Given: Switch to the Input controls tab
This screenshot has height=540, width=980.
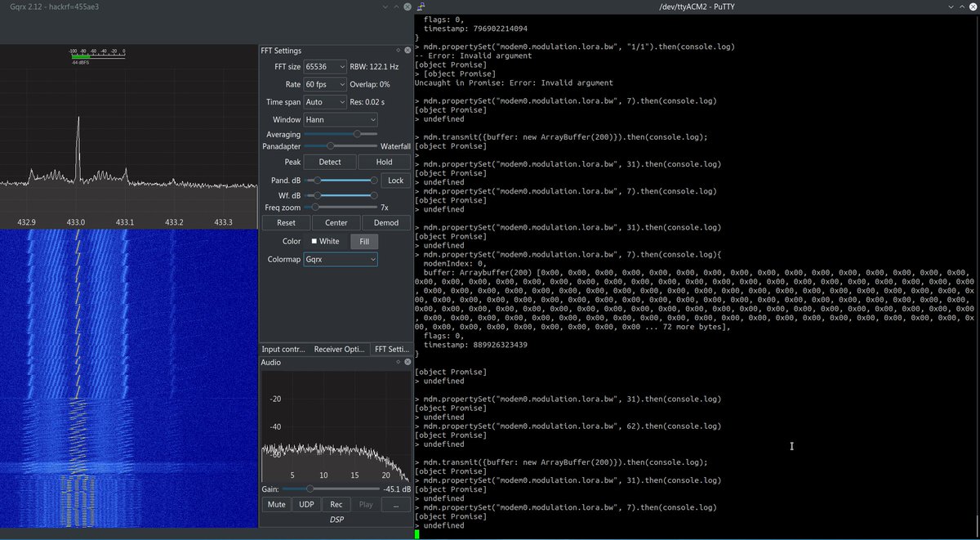Looking at the screenshot, I should point(283,349).
